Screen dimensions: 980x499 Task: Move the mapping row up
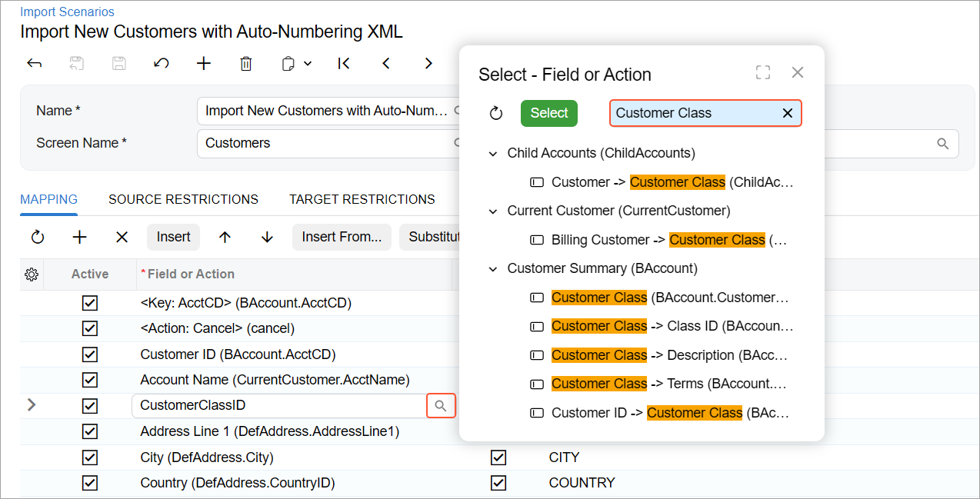click(225, 237)
